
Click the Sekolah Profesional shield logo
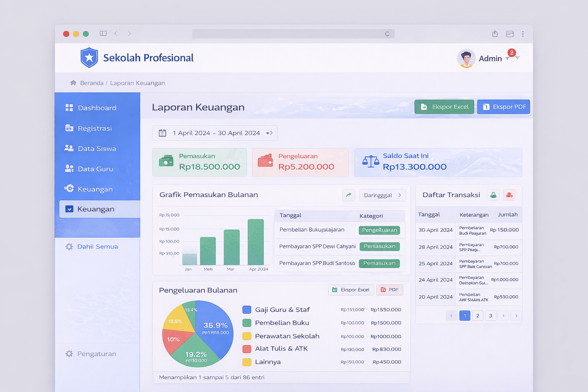tap(89, 58)
